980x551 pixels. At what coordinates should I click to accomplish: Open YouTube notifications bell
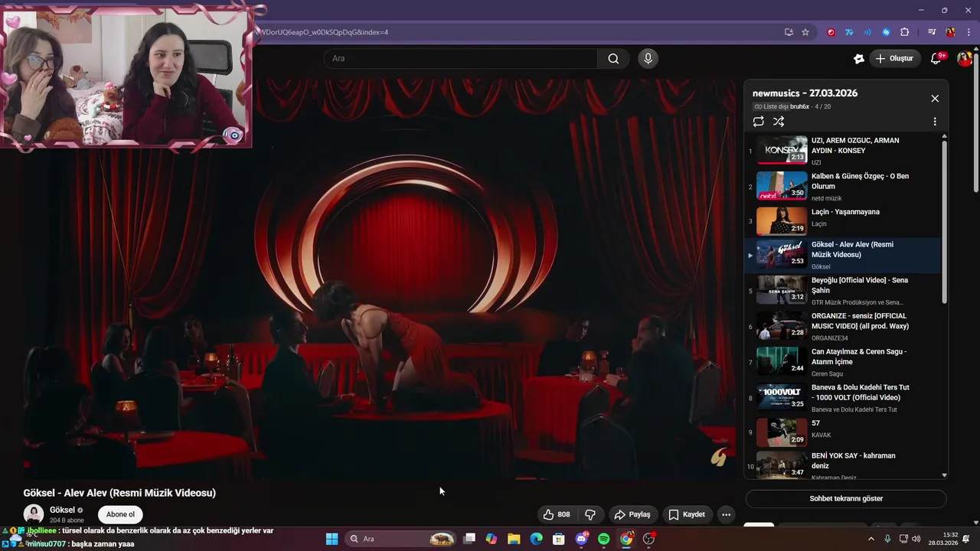[936, 58]
